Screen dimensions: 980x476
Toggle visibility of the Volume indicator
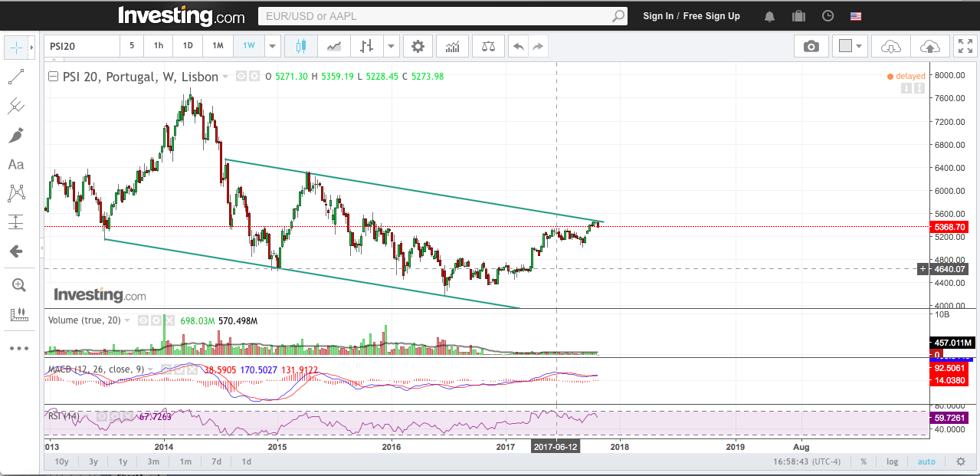click(x=143, y=320)
